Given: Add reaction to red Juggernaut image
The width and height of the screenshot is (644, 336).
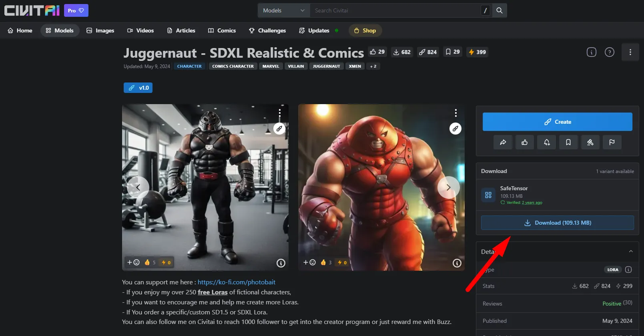Looking at the screenshot, I should click(309, 262).
